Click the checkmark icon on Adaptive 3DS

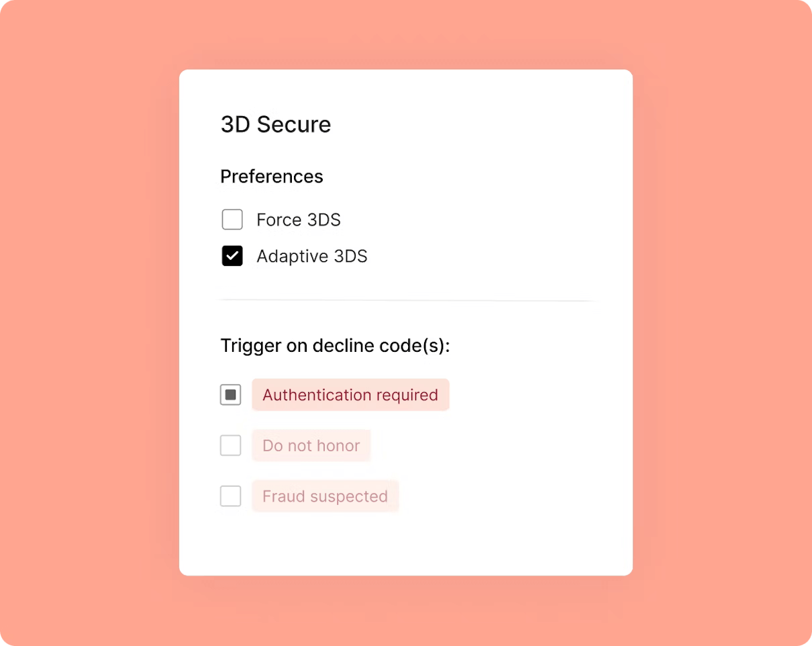tap(232, 256)
